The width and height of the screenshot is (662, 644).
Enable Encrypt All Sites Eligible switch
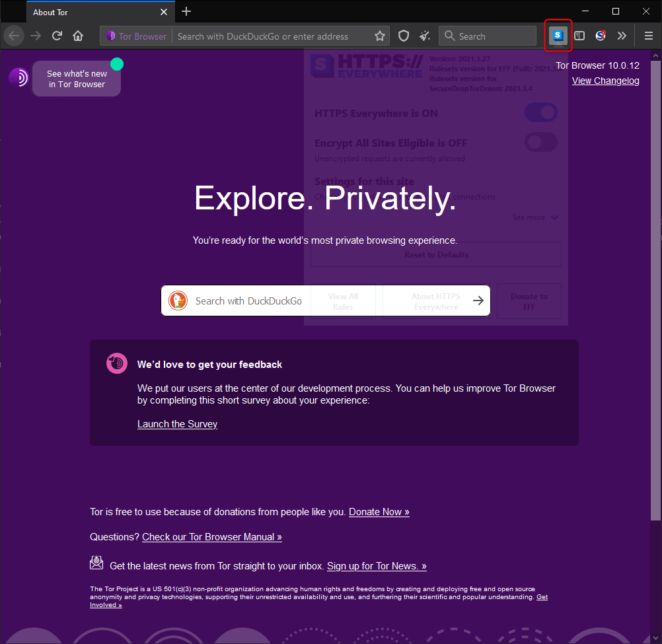(541, 142)
